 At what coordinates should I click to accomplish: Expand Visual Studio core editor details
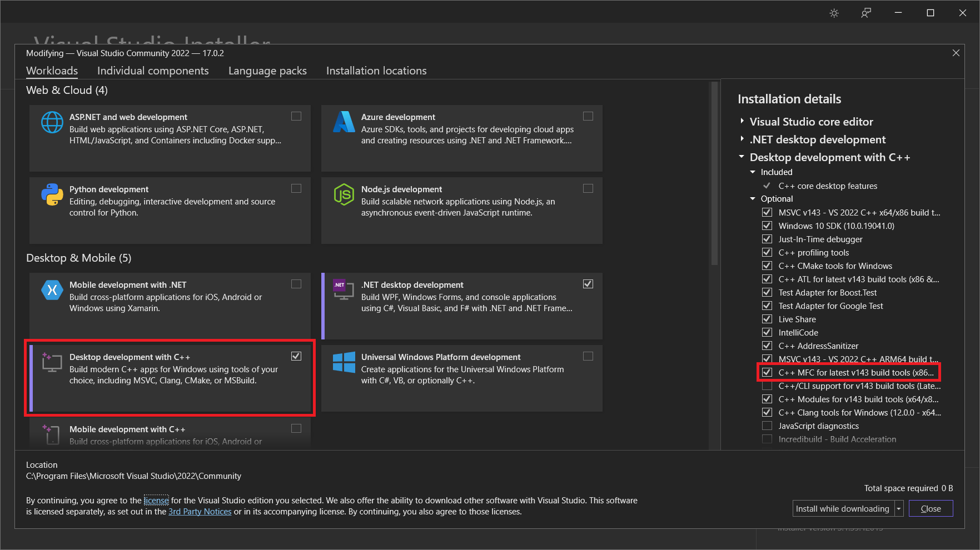(742, 121)
